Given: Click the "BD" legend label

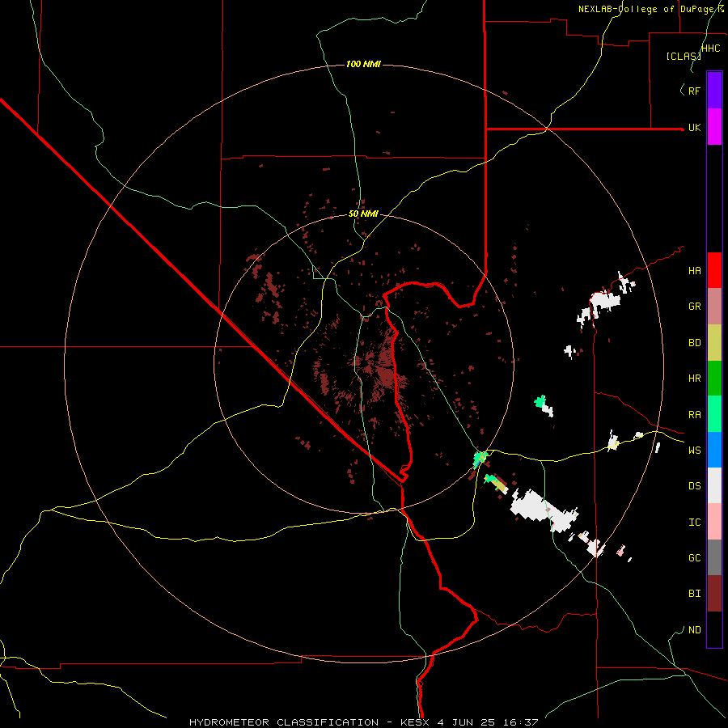Looking at the screenshot, I should 694,343.
